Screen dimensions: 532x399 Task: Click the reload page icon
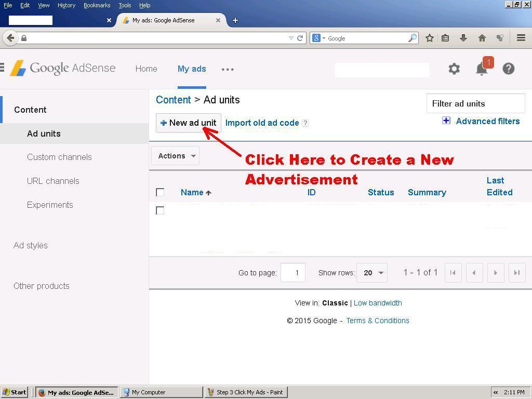pos(300,38)
